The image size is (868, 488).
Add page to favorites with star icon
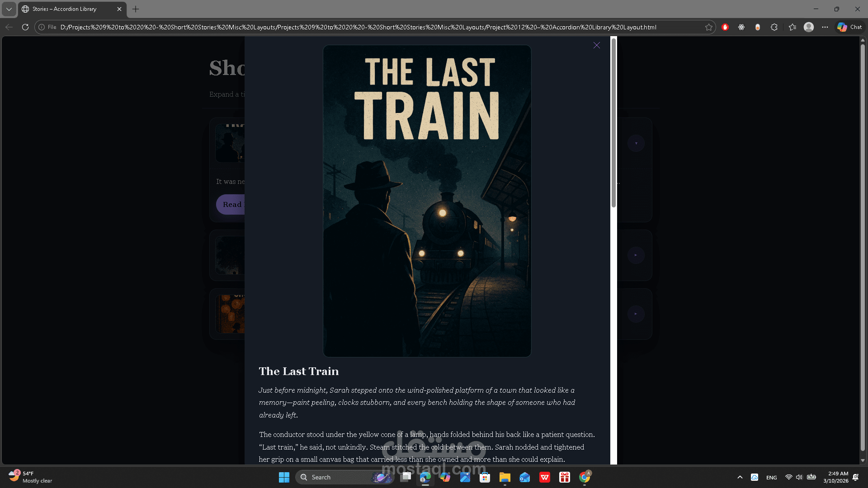point(708,27)
